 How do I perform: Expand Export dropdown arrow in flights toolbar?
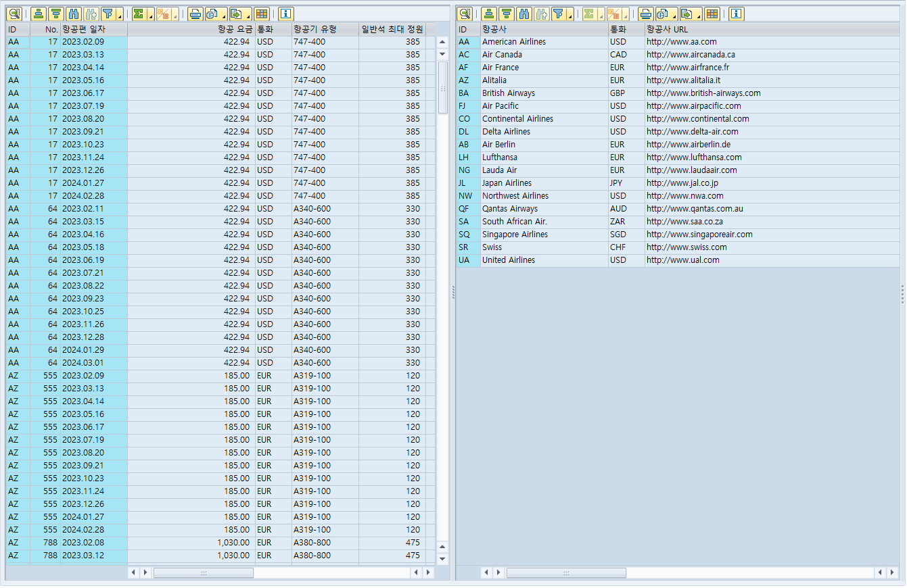[x=248, y=14]
